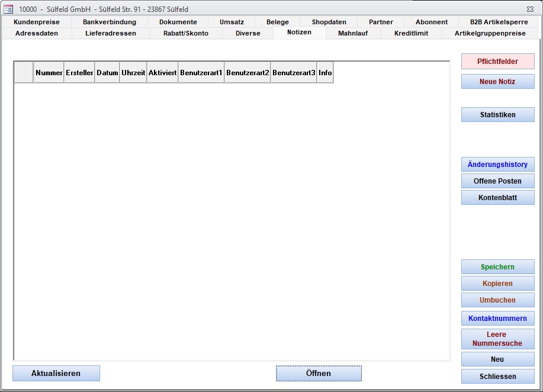The height and width of the screenshot is (392, 543).
Task: Click the blank select-all grid corner cell
Action: (x=24, y=73)
